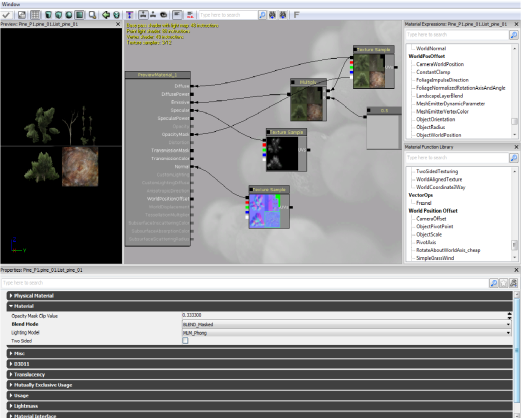Expand Mutually Exclusive Usage section
Screen dimensions: 522x418
pos(259,385)
